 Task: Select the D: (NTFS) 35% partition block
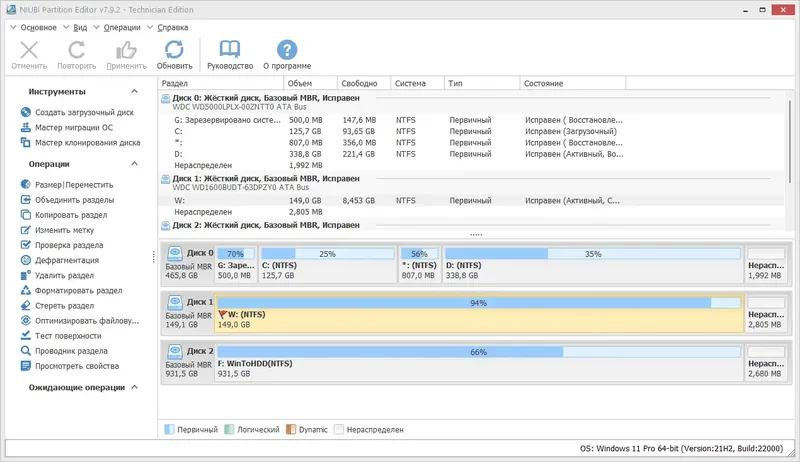[x=592, y=264]
